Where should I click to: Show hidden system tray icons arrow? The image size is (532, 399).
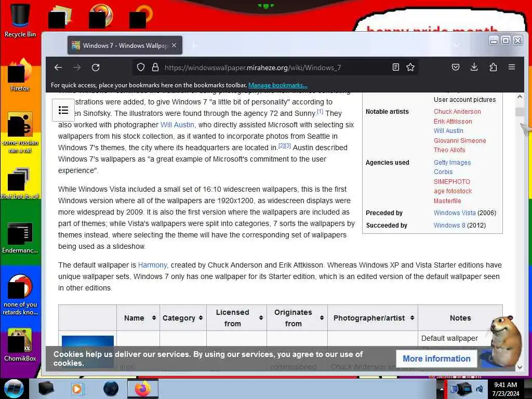[442, 389]
